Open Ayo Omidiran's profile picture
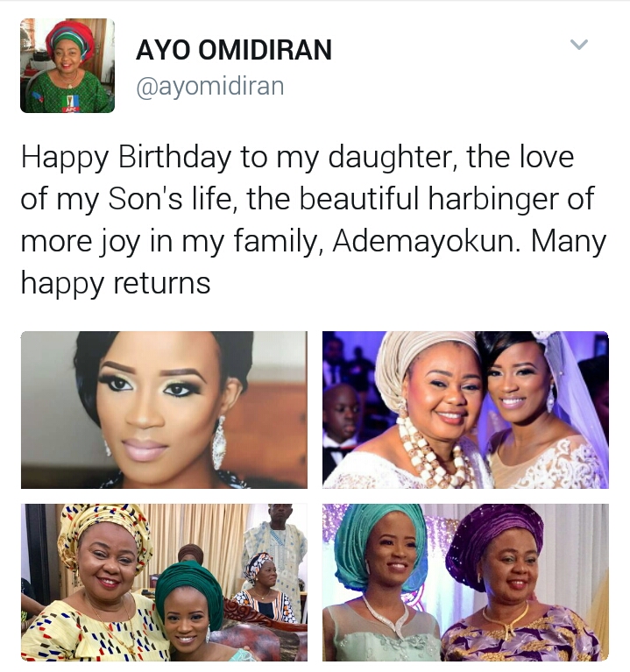Screen dimensions: 630x672 [x=67, y=66]
